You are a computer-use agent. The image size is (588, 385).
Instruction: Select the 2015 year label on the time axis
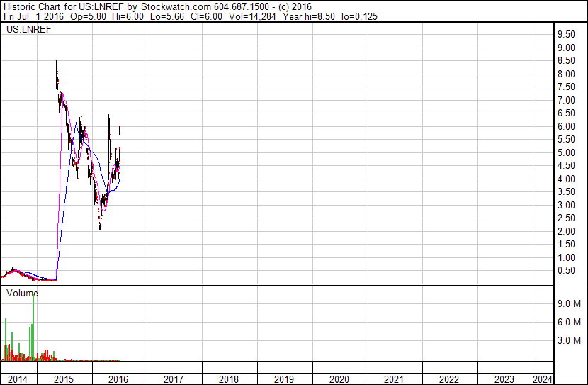pyautogui.click(x=64, y=379)
